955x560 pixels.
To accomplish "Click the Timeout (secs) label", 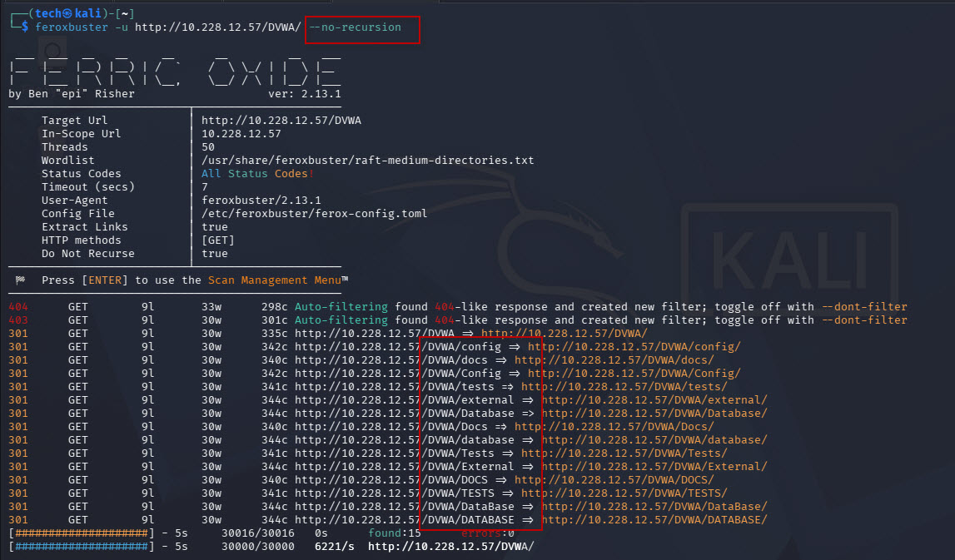I will (87, 187).
